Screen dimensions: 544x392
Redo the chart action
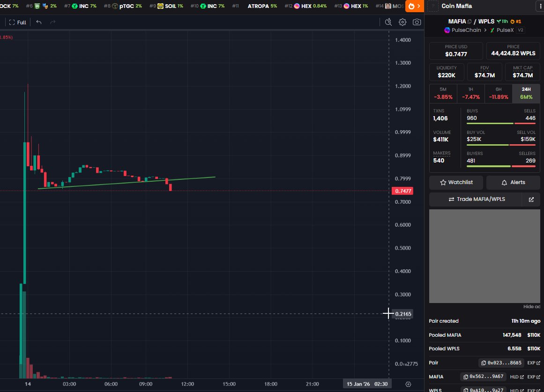click(53, 22)
